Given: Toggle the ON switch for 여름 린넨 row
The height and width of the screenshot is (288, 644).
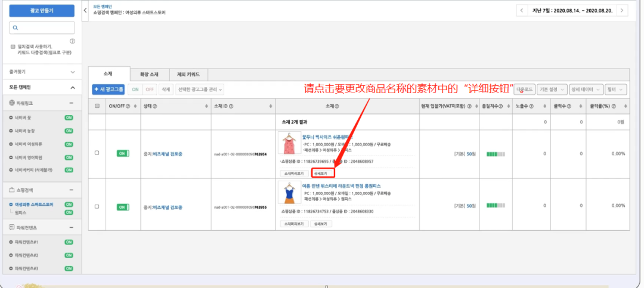Looking at the screenshot, I should point(123,208).
